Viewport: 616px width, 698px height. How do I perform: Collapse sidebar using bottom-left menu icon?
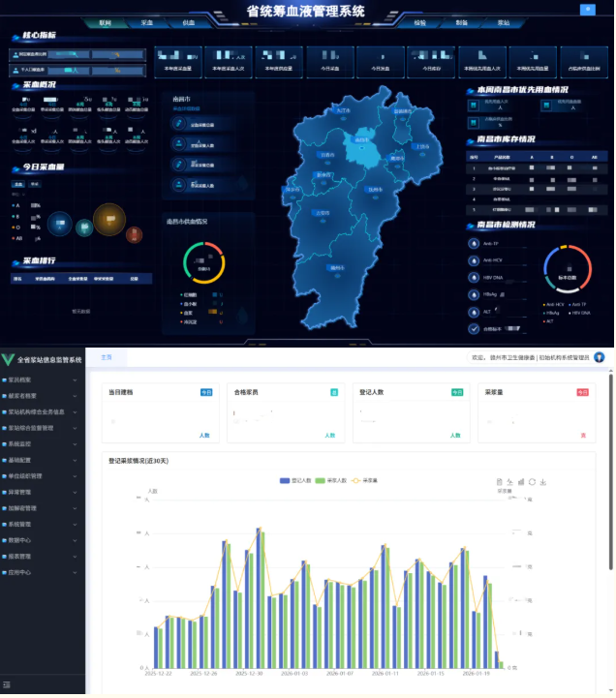tap(9, 685)
